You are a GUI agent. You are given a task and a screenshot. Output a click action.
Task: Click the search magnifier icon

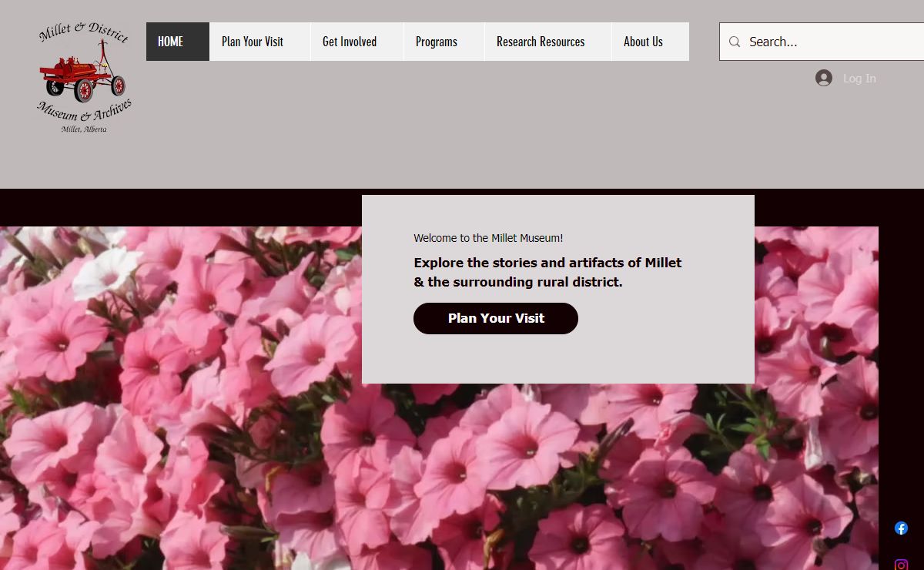click(x=735, y=42)
